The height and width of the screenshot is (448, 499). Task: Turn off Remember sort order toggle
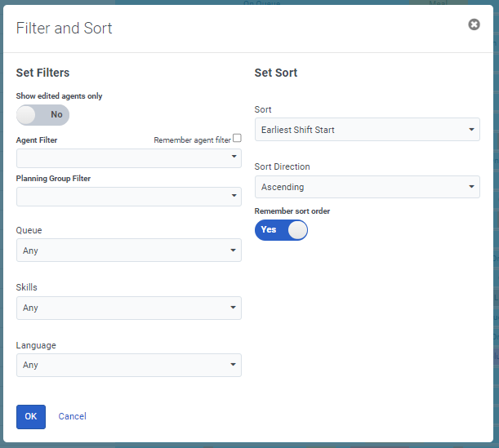tap(281, 230)
